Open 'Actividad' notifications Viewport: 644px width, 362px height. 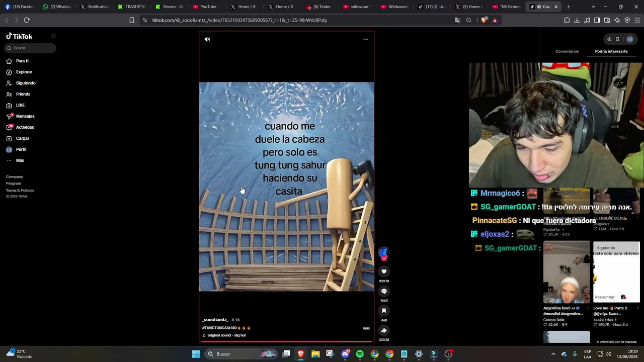pos(25,127)
